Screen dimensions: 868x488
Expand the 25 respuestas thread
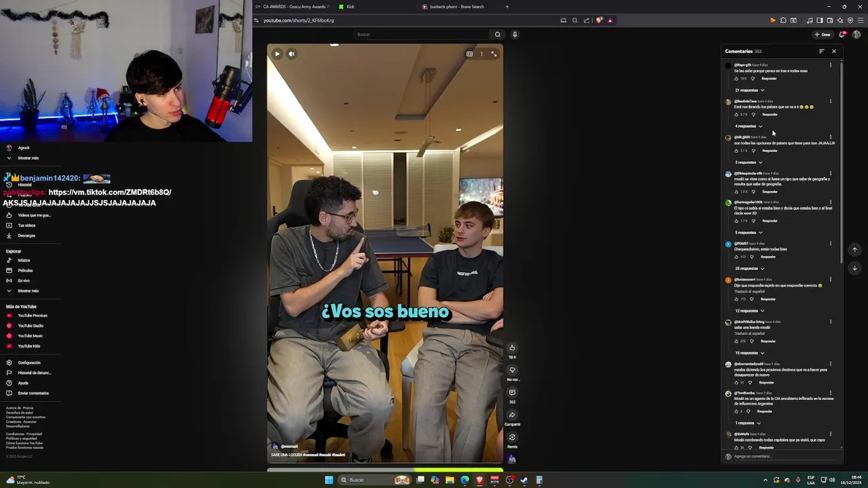(749, 268)
